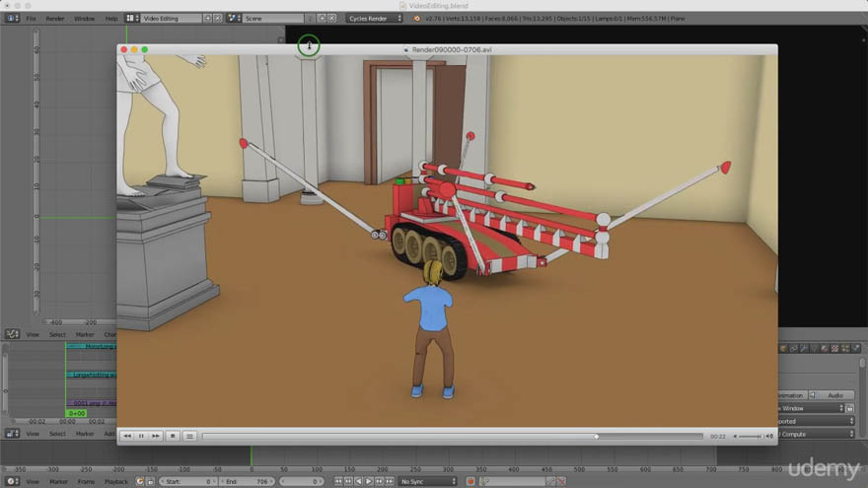Toggle the auto keyframe record button
Viewport: 868px width, 488px height.
tap(470, 481)
